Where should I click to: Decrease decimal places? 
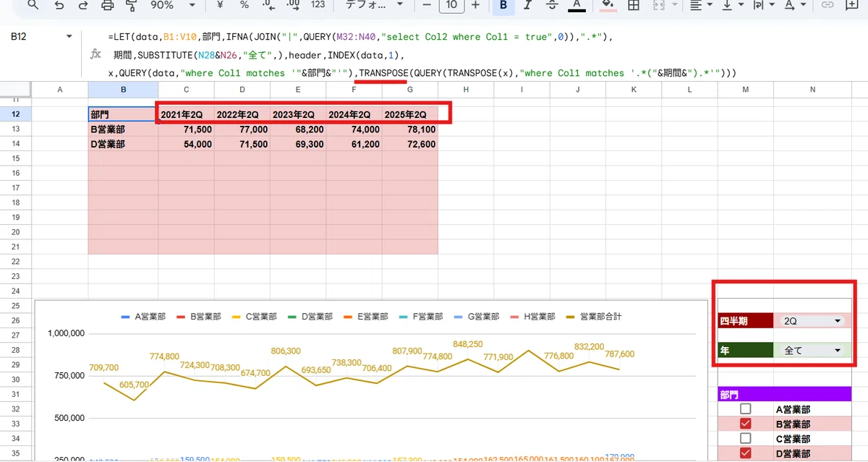pos(268,5)
